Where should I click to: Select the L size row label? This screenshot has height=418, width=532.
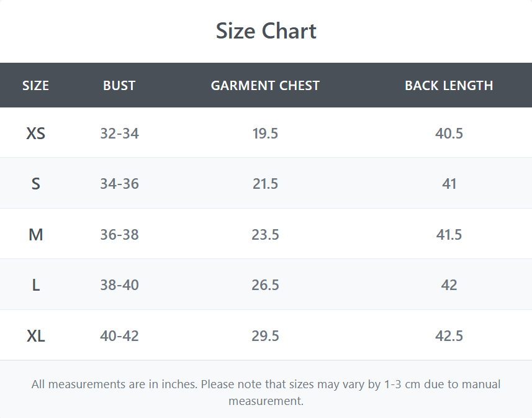[x=35, y=285]
